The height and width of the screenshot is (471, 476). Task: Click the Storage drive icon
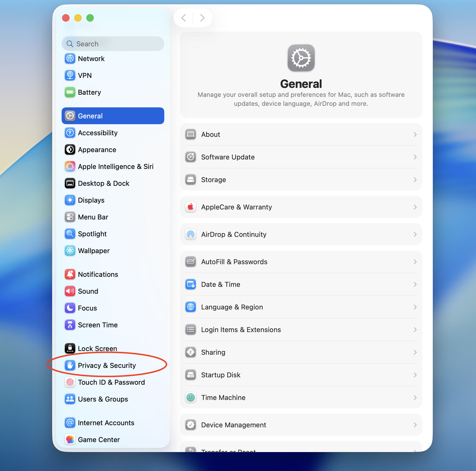tap(191, 179)
